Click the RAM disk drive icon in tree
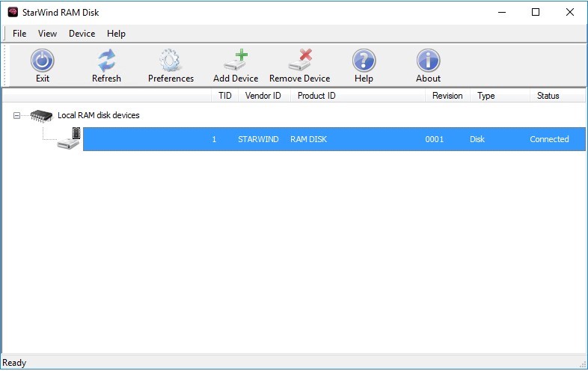Screen dimensions: 588x371 69,139
